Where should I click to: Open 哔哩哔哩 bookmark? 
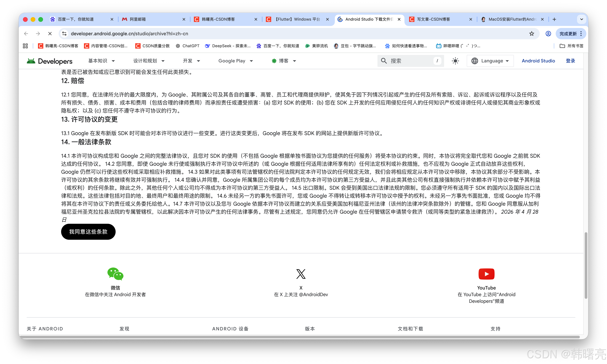pyautogui.click(x=458, y=46)
